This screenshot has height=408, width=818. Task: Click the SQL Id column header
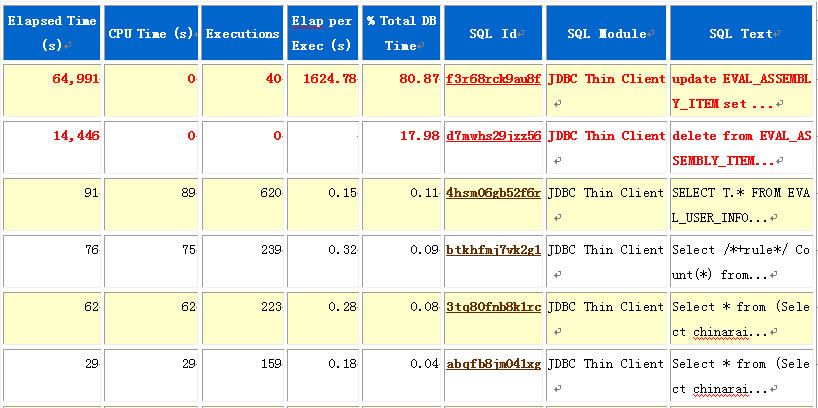(x=493, y=33)
